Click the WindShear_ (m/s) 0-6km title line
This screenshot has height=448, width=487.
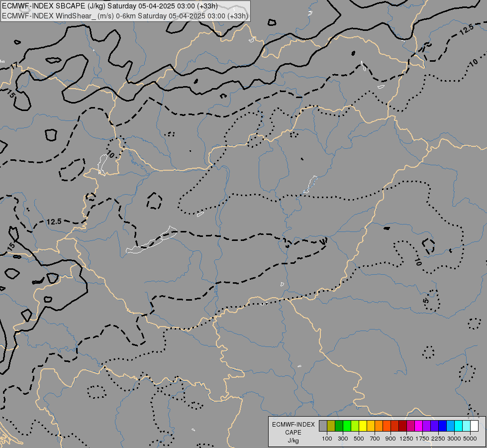point(125,16)
